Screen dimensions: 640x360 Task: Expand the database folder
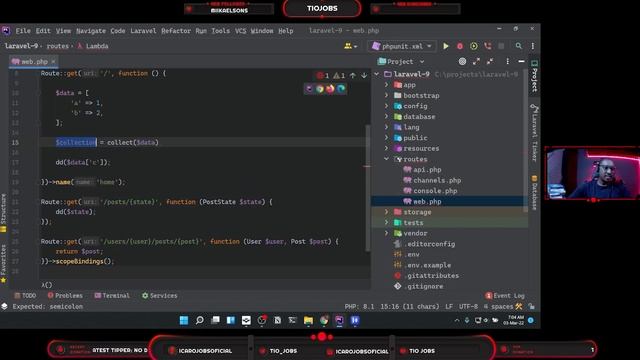[x=387, y=117]
